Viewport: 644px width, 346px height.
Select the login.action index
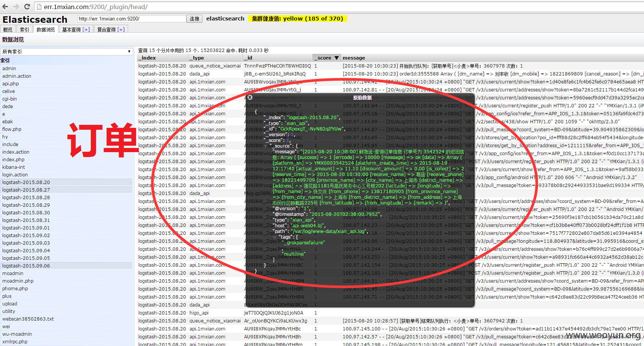(x=66, y=175)
